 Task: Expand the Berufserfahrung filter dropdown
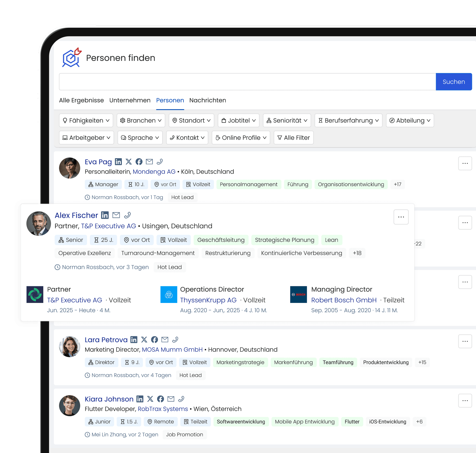coord(348,120)
